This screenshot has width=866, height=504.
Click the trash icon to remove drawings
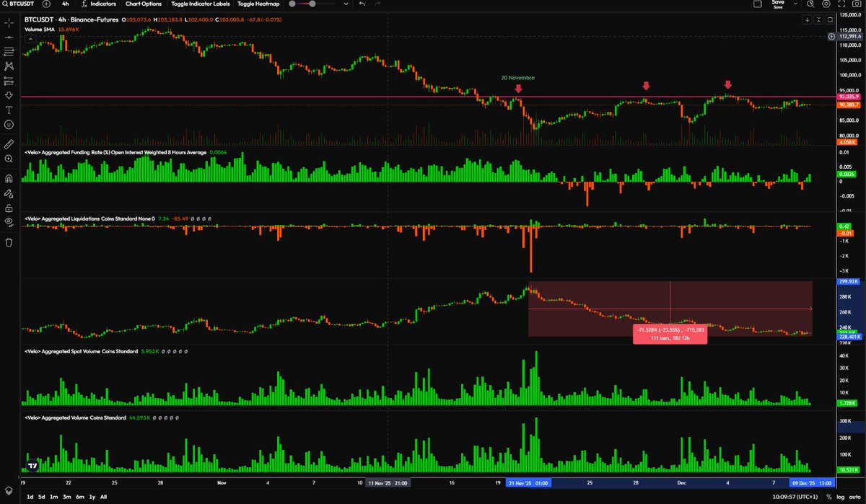click(9, 242)
